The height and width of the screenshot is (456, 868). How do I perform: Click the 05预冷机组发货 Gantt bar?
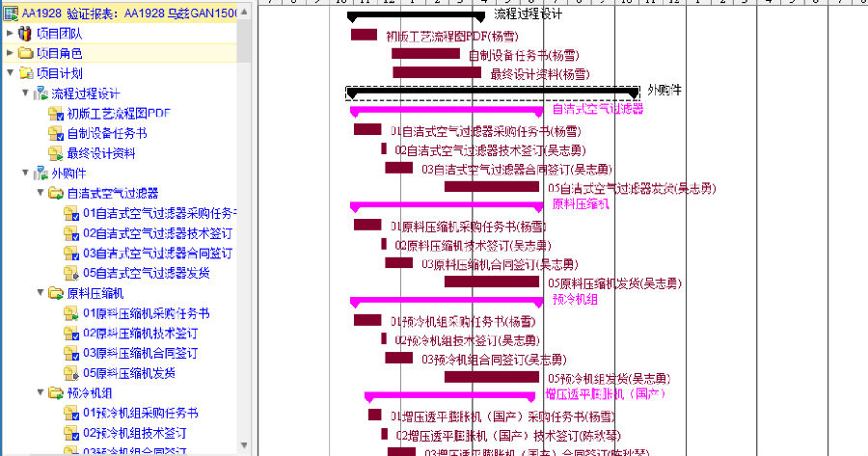pos(492,377)
